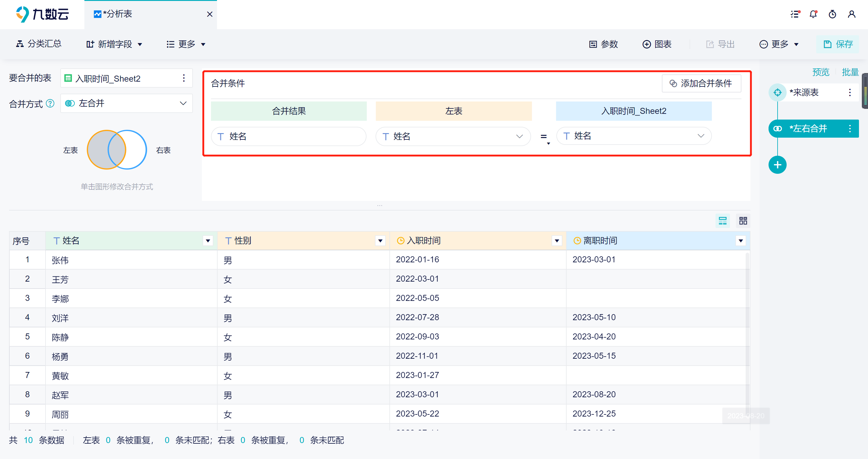868x459 pixels.
Task: Click the Venn diagram to change merge type
Action: (117, 149)
